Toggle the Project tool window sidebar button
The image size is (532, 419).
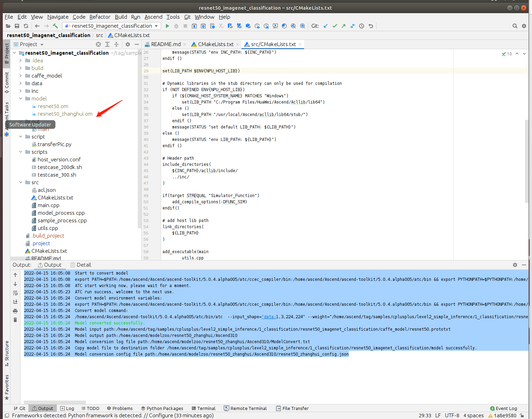point(7,53)
